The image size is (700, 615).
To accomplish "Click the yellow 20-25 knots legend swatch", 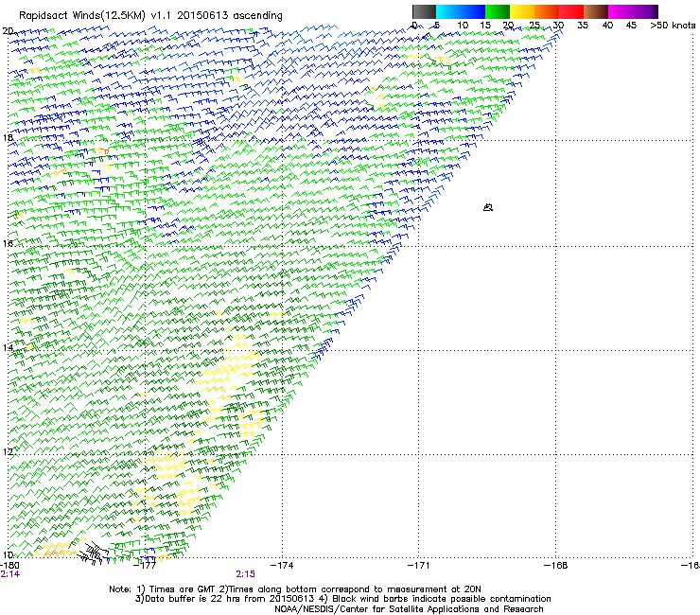I will (x=522, y=11).
